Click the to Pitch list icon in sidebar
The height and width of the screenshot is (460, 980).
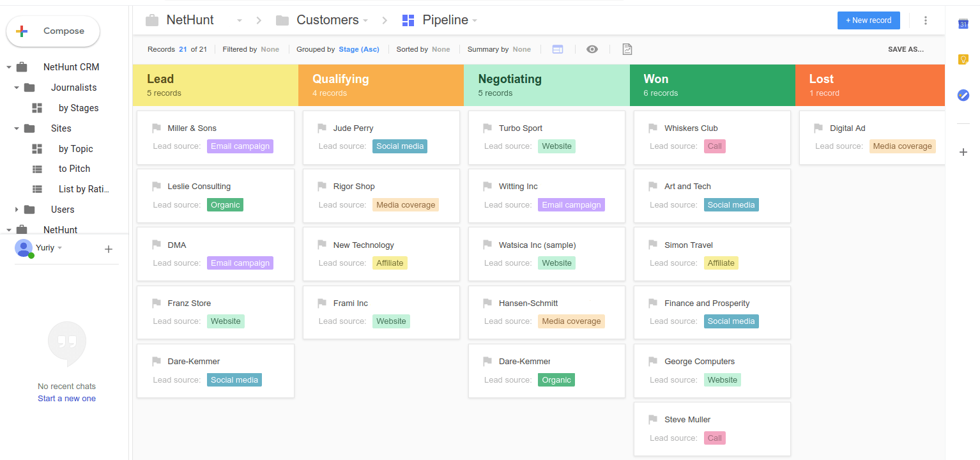coord(37,169)
